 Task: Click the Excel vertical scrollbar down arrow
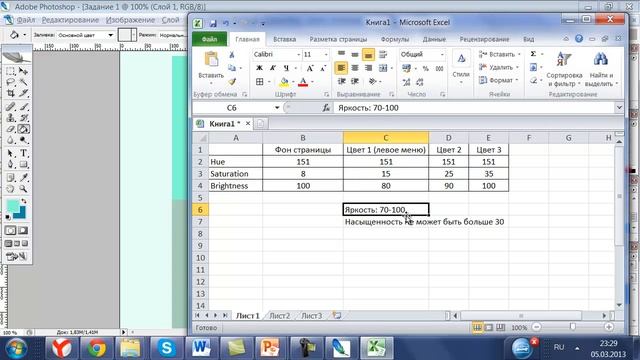(x=619, y=305)
